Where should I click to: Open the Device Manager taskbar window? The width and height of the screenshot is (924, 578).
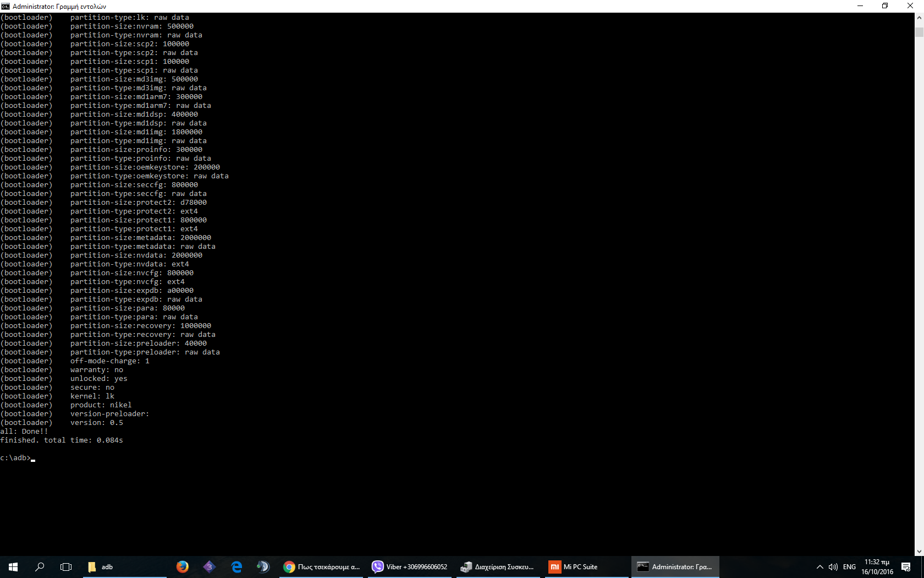coord(498,566)
